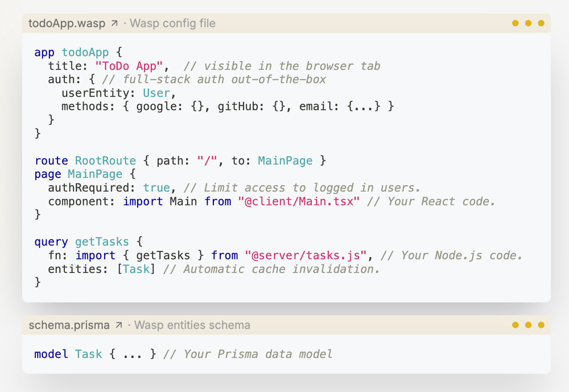Click 'google: {}' in the methods line
The image size is (569, 392).
170,107
